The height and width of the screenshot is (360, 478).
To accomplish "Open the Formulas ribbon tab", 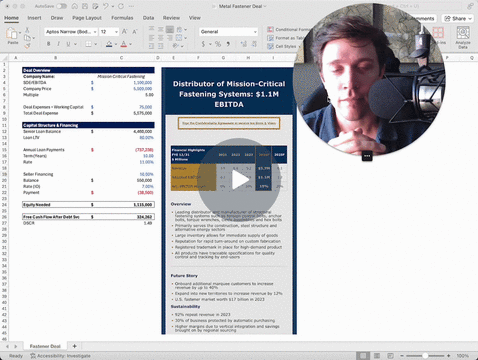I will [x=122, y=18].
